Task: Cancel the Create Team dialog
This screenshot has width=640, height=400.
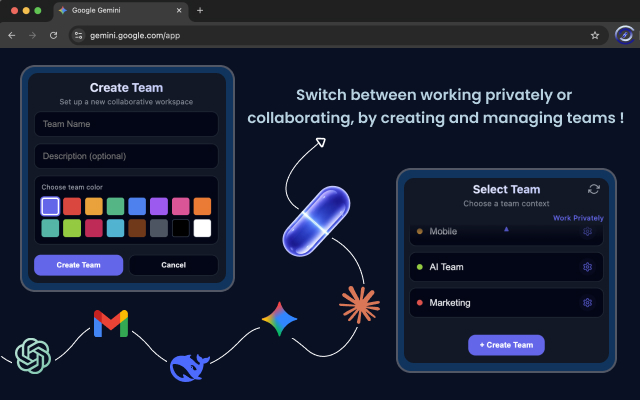Action: pyautogui.click(x=173, y=265)
